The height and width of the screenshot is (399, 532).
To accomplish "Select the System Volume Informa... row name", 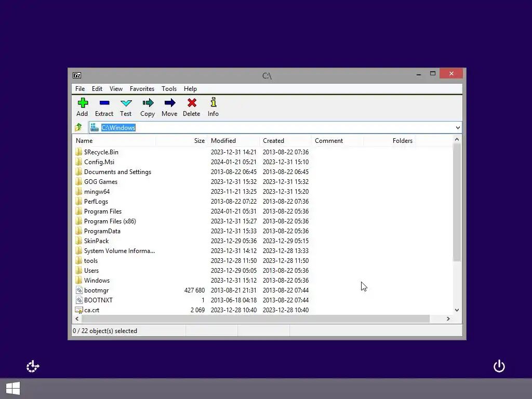I will tap(119, 251).
